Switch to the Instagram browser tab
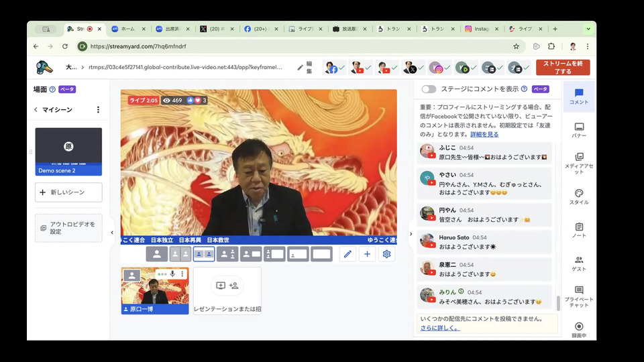The width and height of the screenshot is (644, 362). pos(482,29)
